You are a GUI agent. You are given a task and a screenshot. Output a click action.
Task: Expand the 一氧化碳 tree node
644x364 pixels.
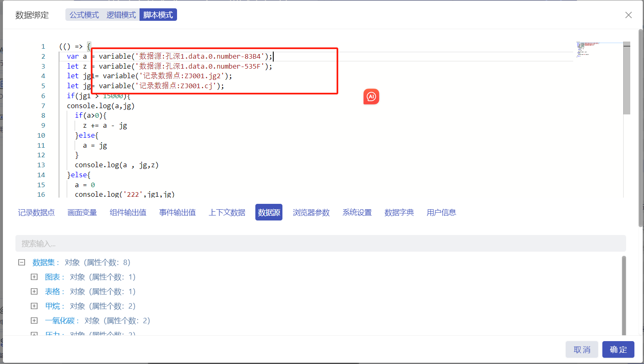[34, 321]
